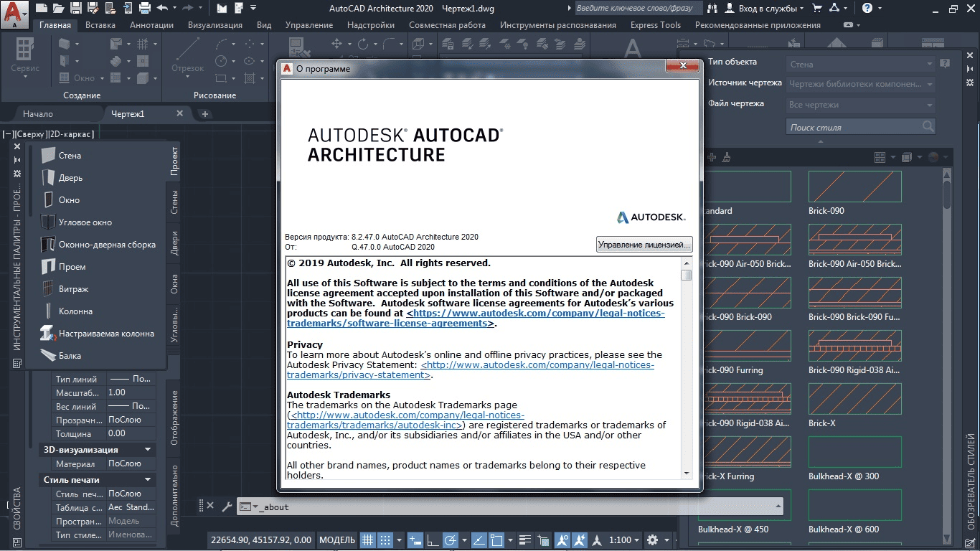
Task: Toggle annotation visibility icon in status bar
Action: click(562, 540)
